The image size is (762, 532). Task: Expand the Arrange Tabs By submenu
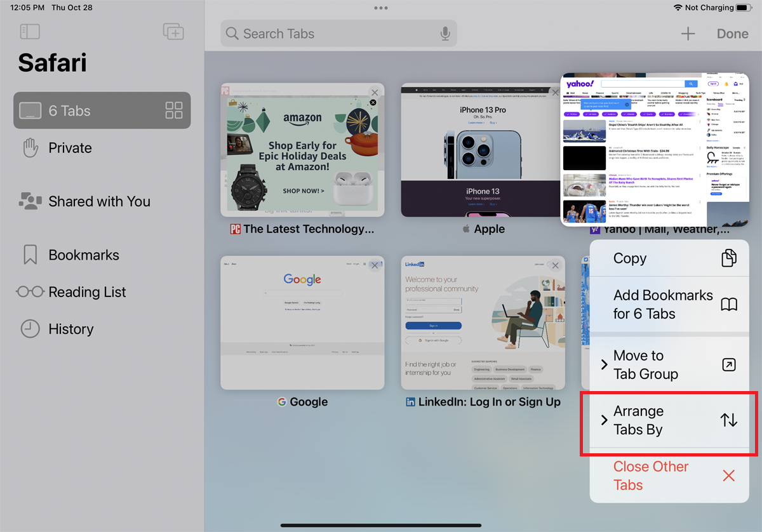click(x=669, y=420)
